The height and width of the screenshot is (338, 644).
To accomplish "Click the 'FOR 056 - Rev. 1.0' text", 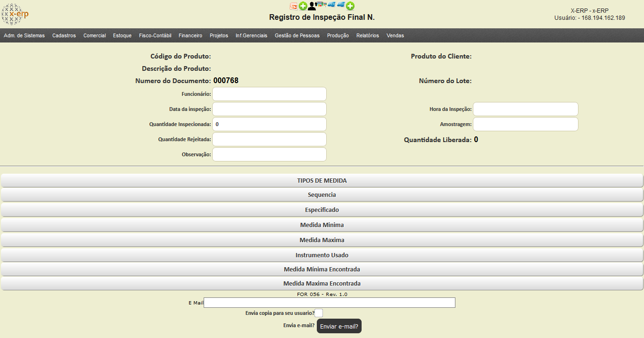I will coord(322,294).
